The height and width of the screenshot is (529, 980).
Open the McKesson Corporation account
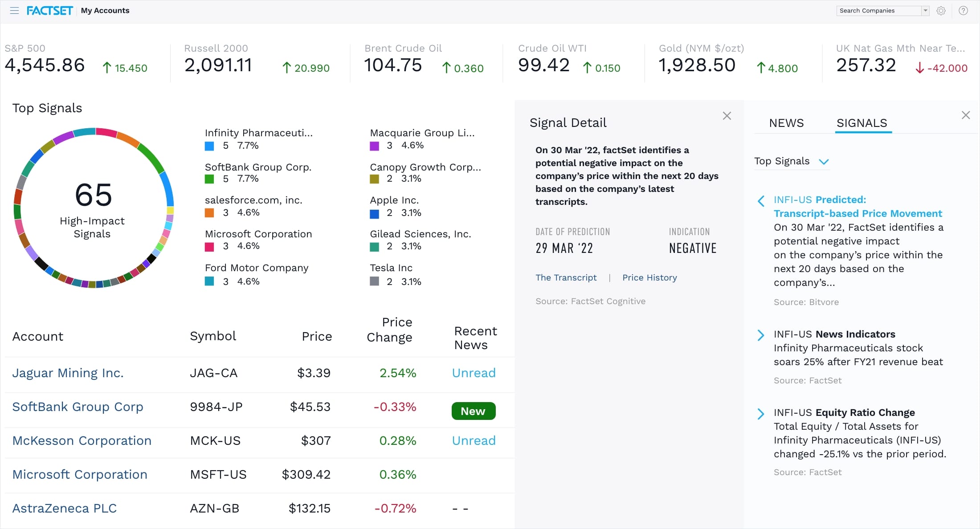[82, 440]
